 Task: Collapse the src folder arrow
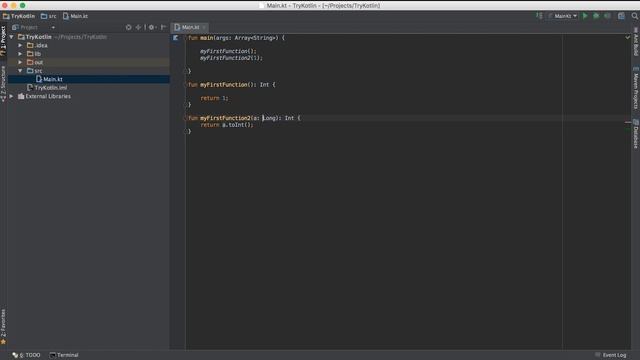[20, 71]
